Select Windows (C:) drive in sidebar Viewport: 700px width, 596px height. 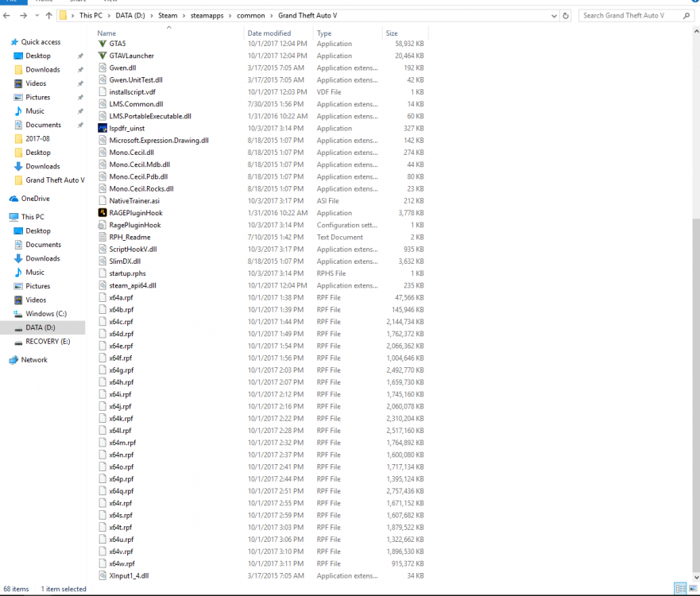pyautogui.click(x=41, y=314)
